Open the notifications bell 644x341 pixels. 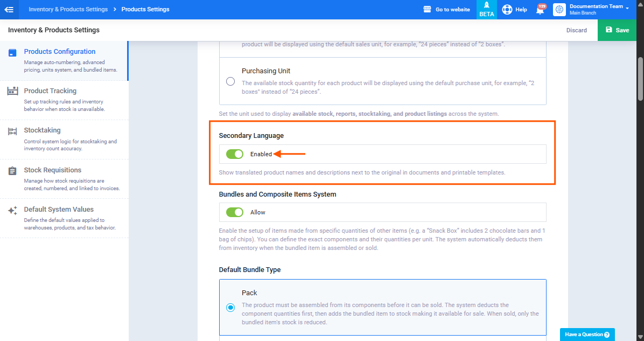540,10
